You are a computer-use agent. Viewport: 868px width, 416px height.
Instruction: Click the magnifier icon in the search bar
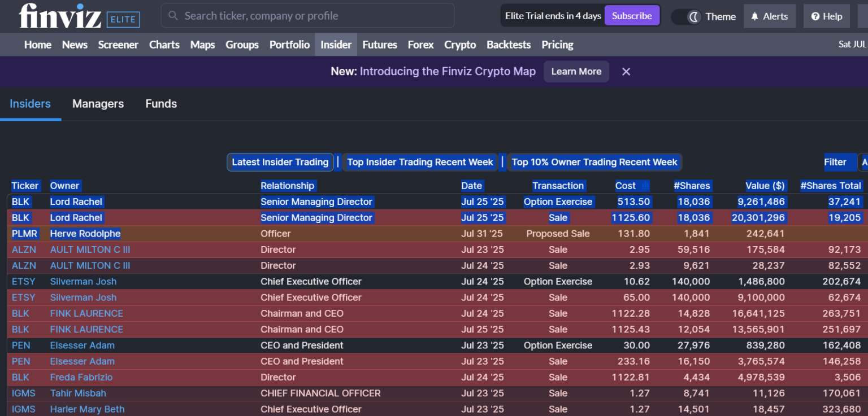(172, 15)
